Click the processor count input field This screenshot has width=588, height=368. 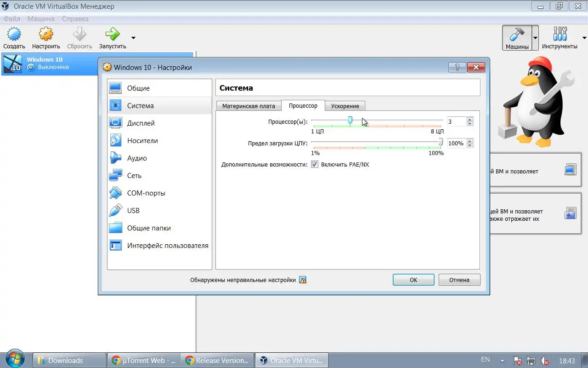456,121
